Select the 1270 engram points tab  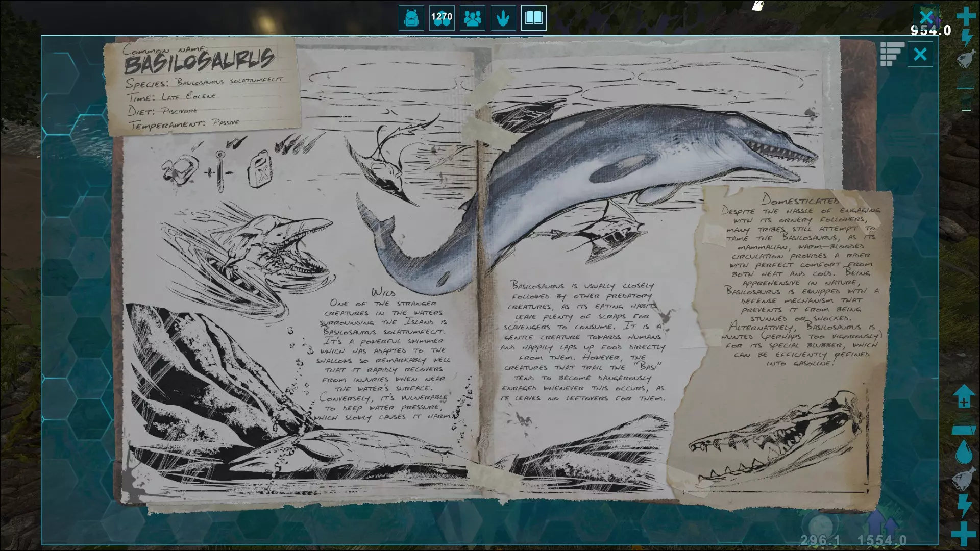click(x=442, y=18)
